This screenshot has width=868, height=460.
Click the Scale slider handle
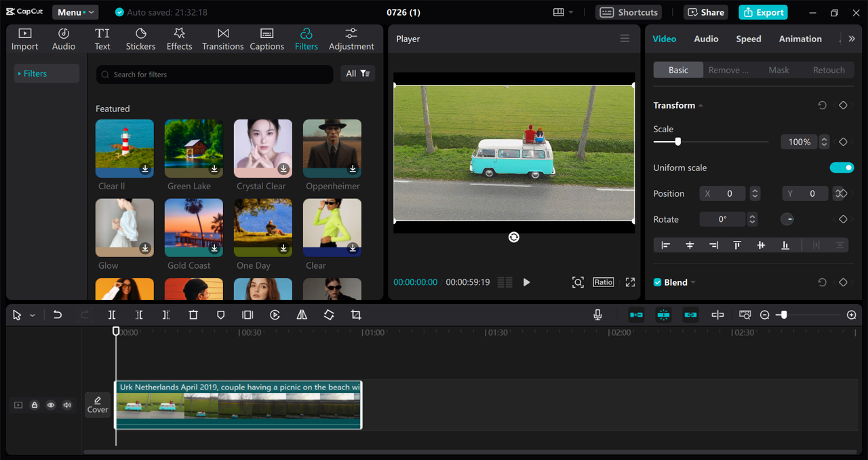coord(677,142)
